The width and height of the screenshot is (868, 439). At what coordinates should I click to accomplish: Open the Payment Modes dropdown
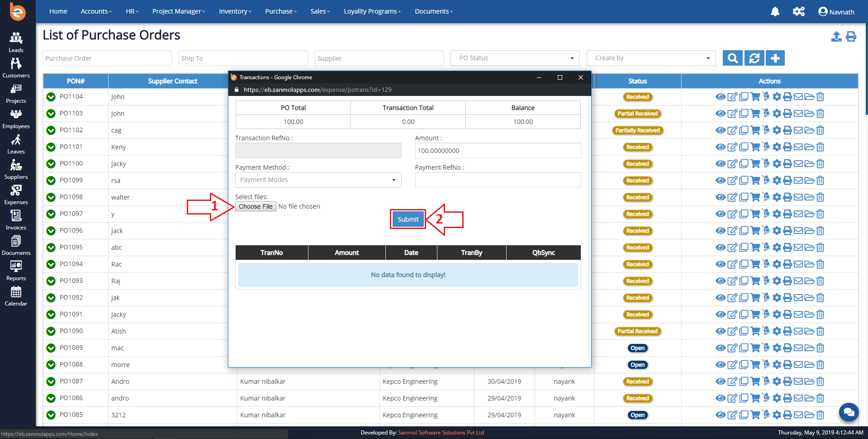pyautogui.click(x=318, y=180)
